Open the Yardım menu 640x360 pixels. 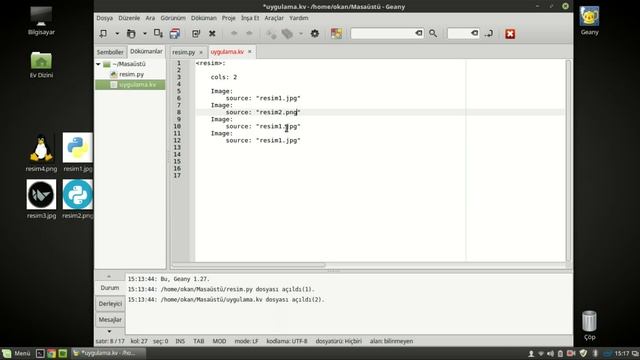click(x=299, y=18)
